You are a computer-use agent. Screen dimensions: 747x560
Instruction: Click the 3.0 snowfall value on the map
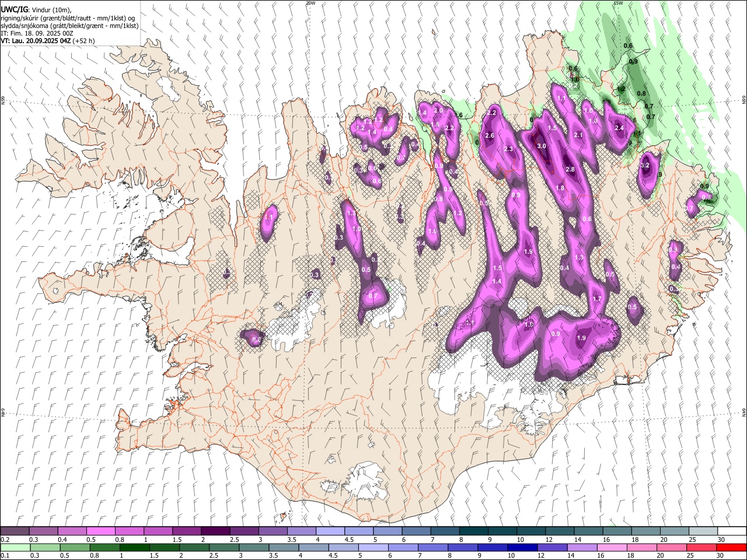coord(541,146)
